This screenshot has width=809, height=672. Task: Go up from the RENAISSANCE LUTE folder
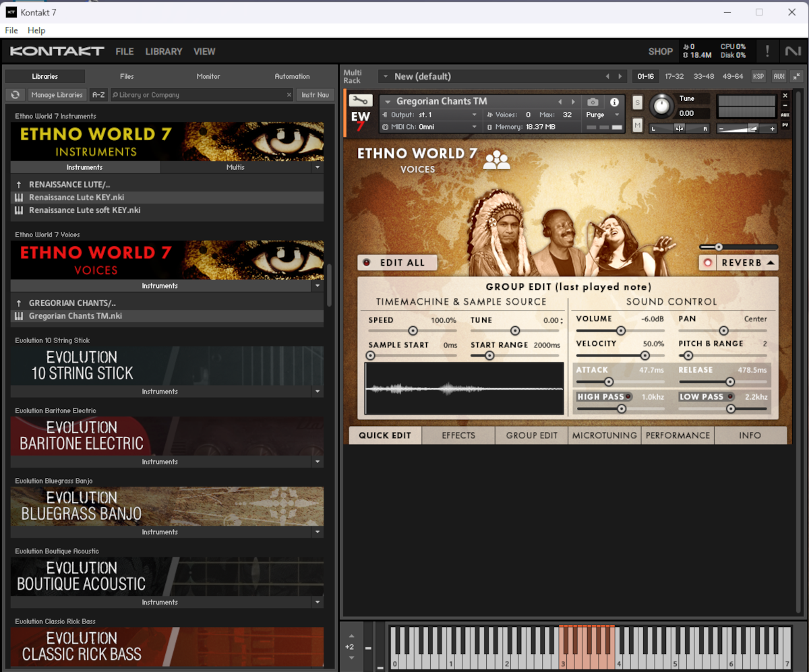[19, 185]
